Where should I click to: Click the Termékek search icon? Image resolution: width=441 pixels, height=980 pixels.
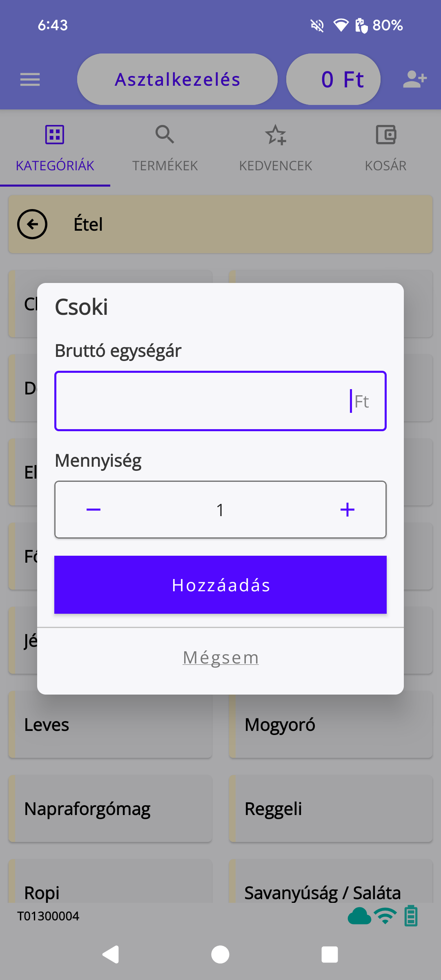165,134
